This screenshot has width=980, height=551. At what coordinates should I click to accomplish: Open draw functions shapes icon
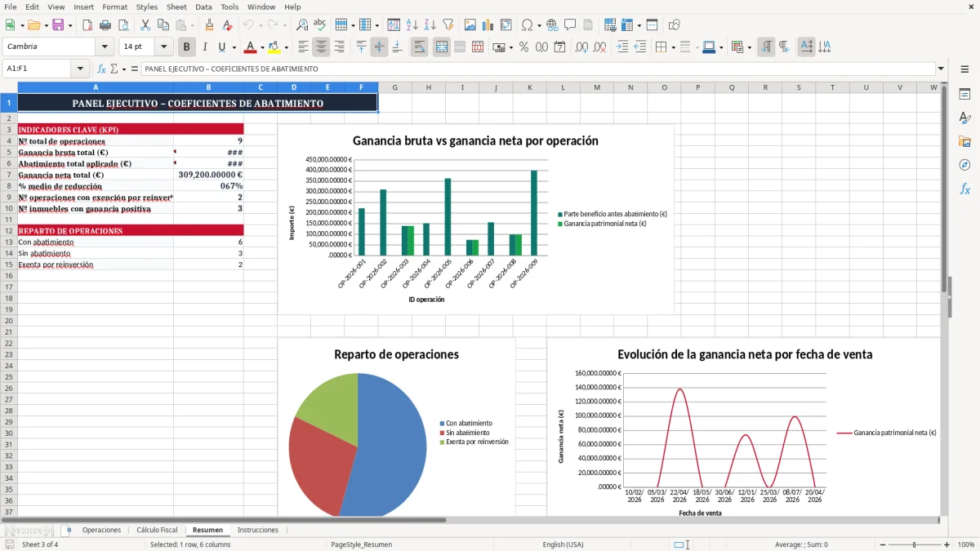click(675, 25)
